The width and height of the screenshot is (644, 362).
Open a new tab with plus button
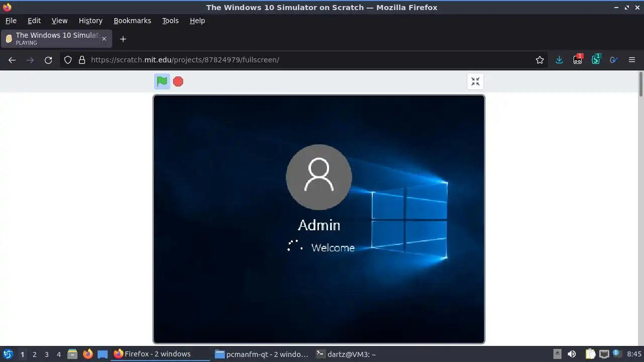[123, 39]
